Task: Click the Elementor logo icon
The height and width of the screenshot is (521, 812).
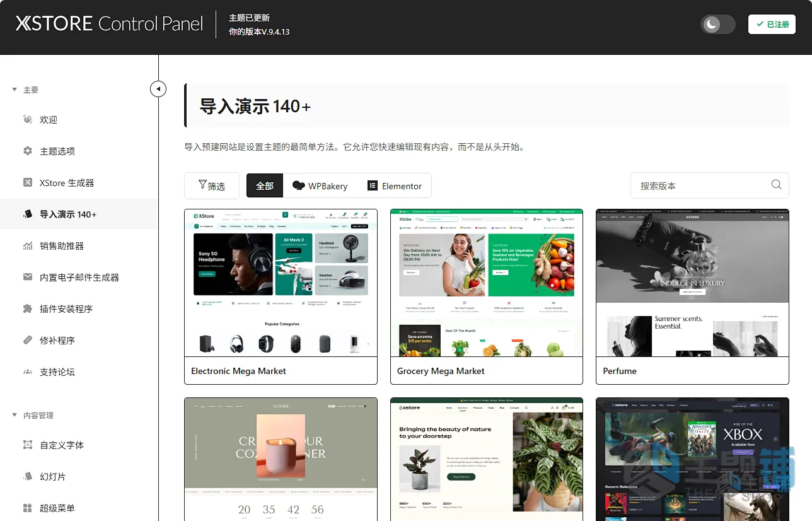Action: point(373,185)
